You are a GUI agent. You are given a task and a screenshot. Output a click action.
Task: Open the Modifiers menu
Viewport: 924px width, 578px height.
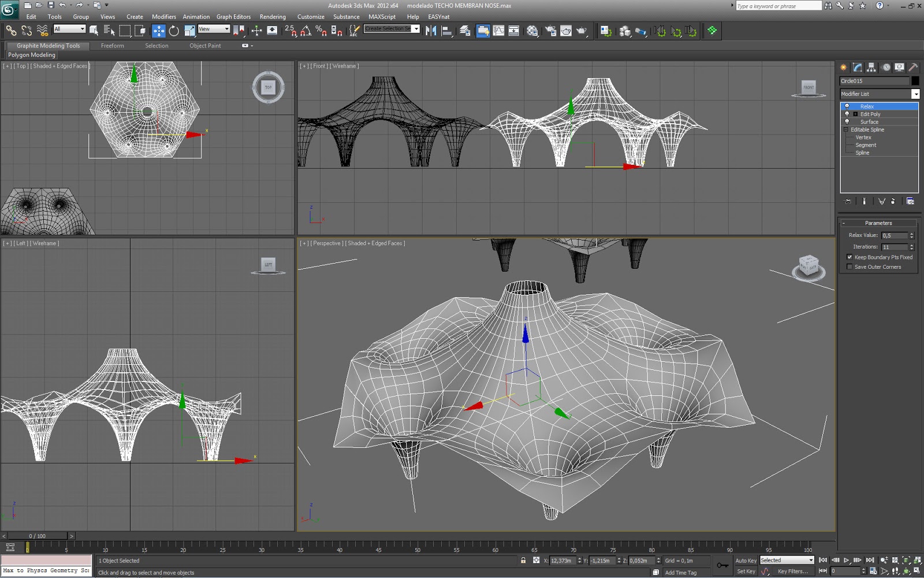click(163, 17)
